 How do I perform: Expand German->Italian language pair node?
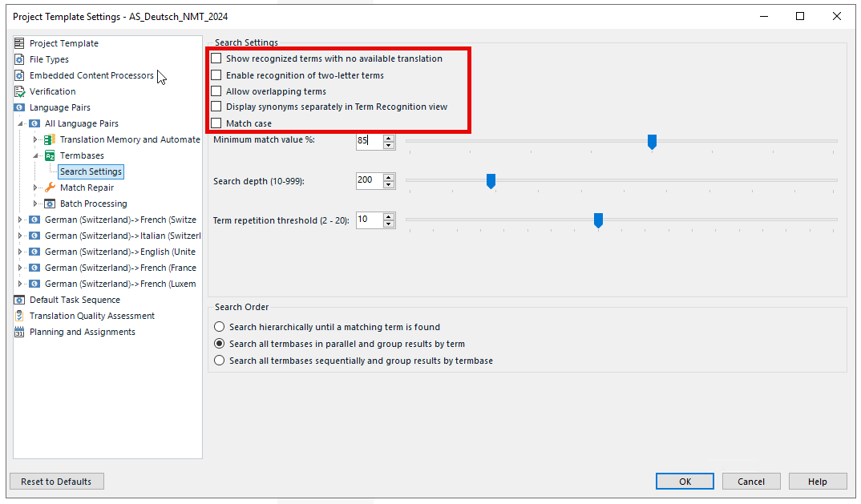20,236
